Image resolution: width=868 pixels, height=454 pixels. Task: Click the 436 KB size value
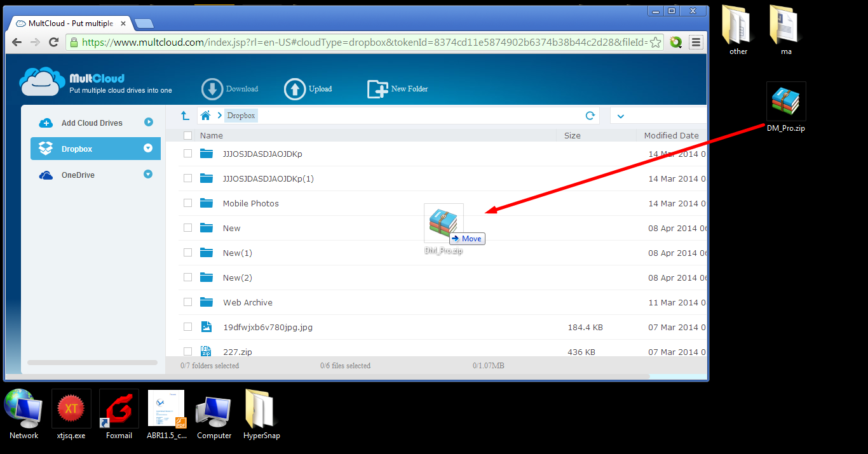pos(581,352)
